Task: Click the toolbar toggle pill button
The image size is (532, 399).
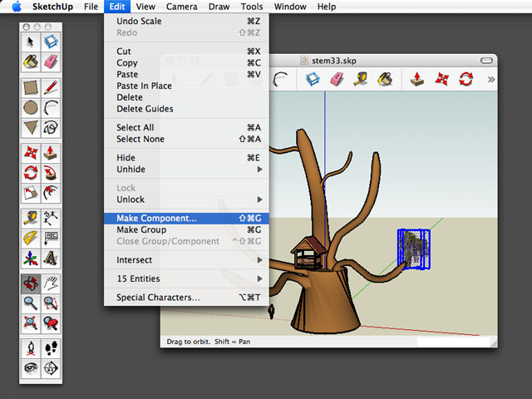Action: 486,61
